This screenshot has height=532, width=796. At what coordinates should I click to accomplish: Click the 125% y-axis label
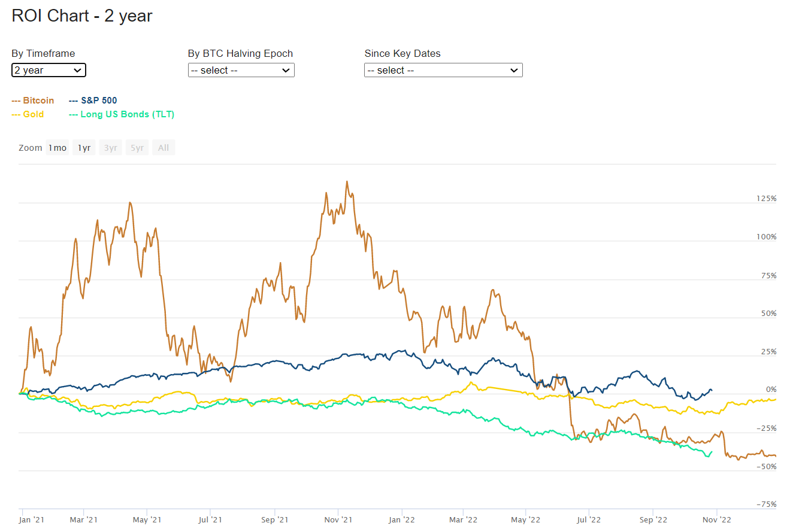(x=766, y=199)
